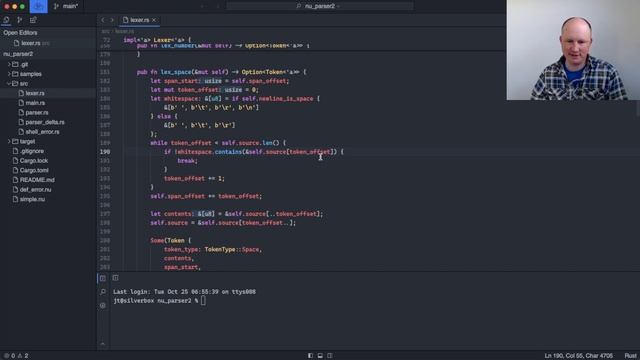Click the main.rs file icon
This screenshot has width=640, height=360.
(x=21, y=103)
